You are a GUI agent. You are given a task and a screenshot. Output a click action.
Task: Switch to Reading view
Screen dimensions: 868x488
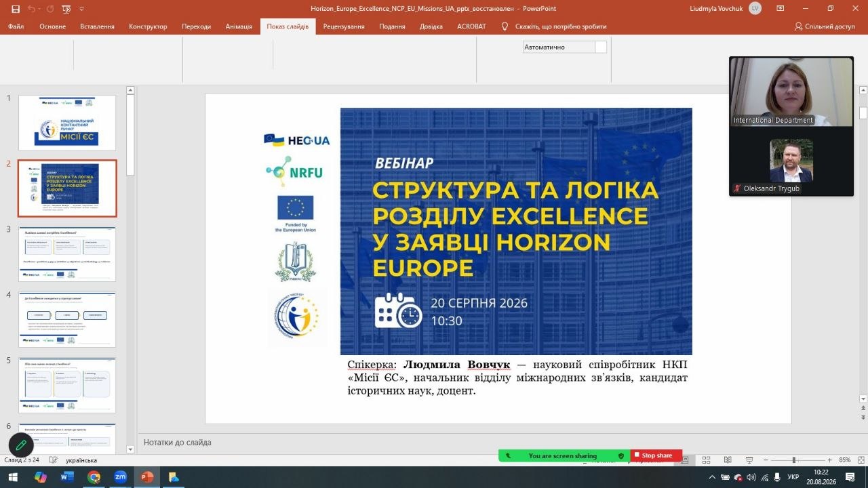click(x=728, y=460)
